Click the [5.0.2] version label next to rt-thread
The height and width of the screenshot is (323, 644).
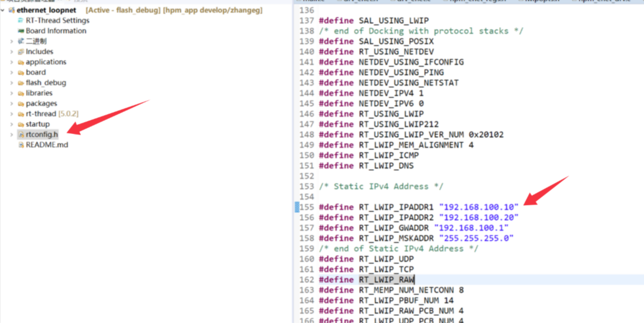point(68,114)
